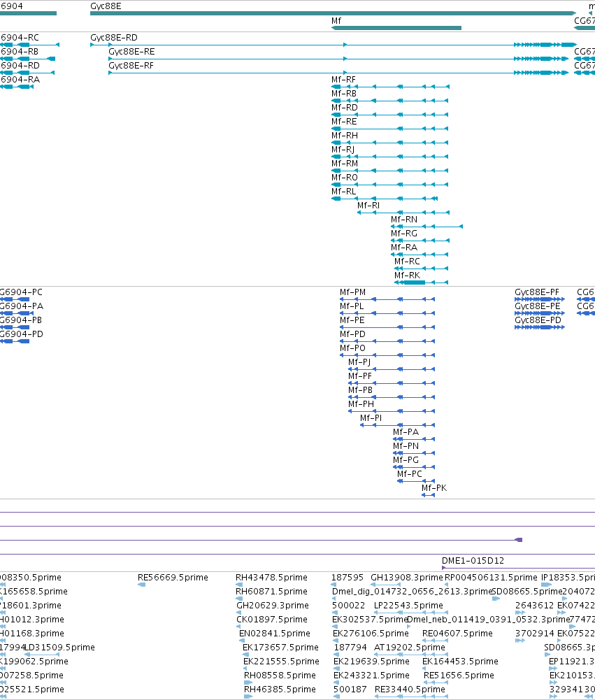The width and height of the screenshot is (595, 700).
Task: Open protein Mf-PK
Action: [x=434, y=488]
